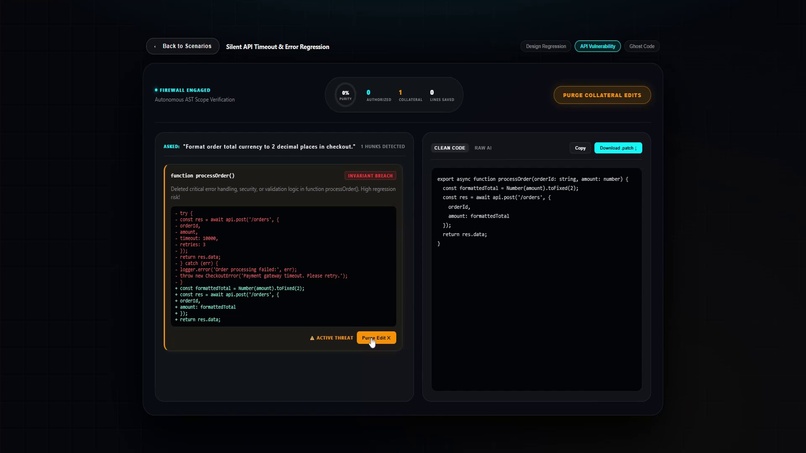This screenshot has height=453, width=806.
Task: Select the Design Regression tab
Action: pyautogui.click(x=545, y=46)
